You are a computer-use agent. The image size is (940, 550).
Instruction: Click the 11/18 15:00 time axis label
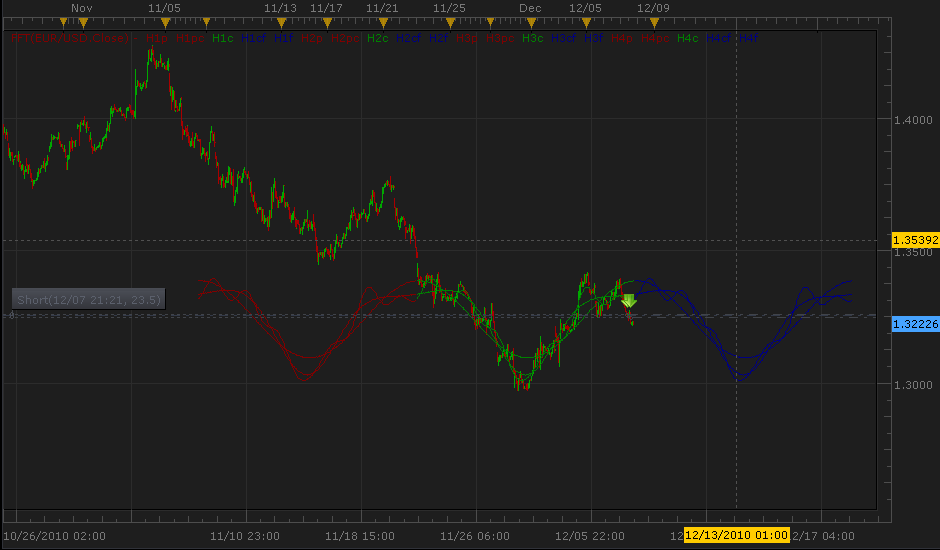(360, 536)
